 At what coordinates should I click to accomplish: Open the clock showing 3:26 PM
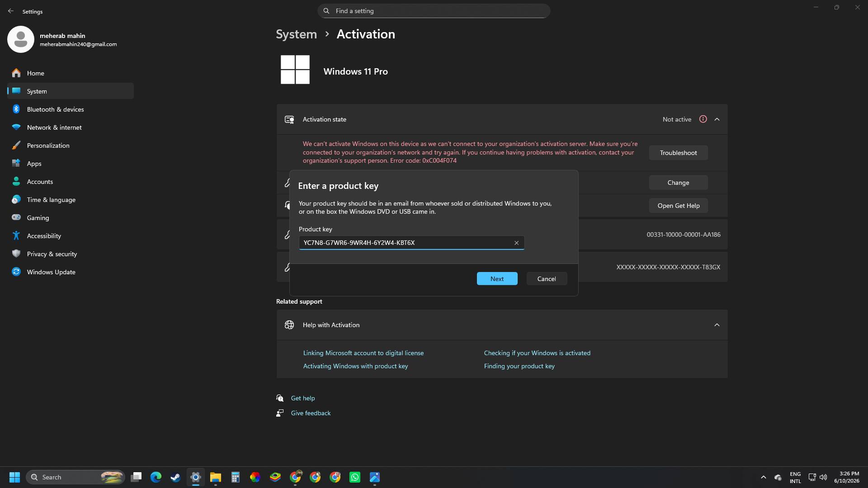pos(847,477)
